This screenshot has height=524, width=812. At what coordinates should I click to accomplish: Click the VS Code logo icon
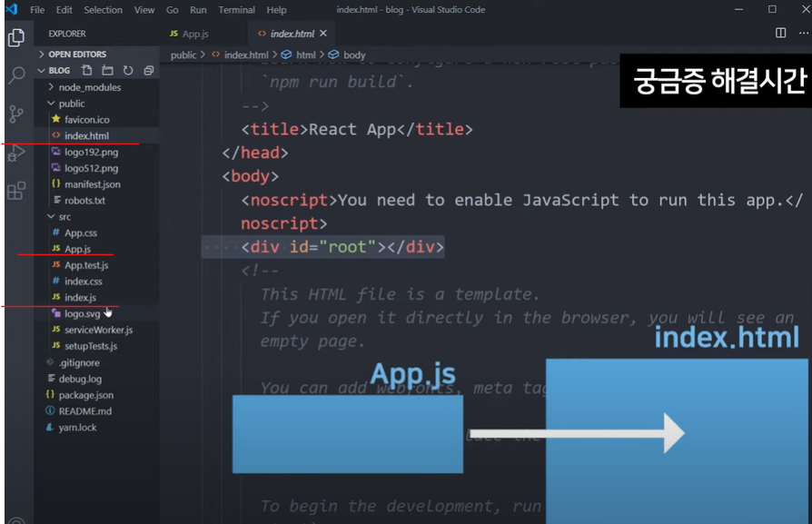[x=12, y=9]
